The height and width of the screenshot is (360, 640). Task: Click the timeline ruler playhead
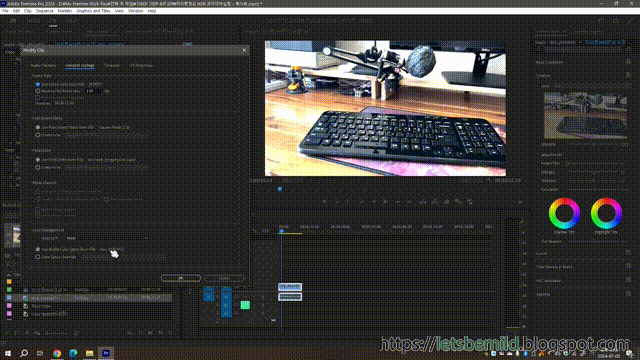click(281, 231)
